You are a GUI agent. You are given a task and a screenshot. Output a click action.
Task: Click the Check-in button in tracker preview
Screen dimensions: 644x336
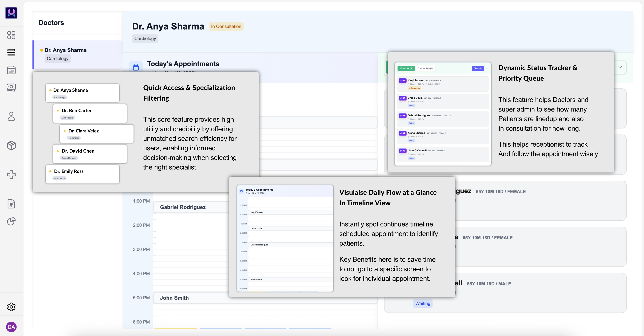(478, 68)
